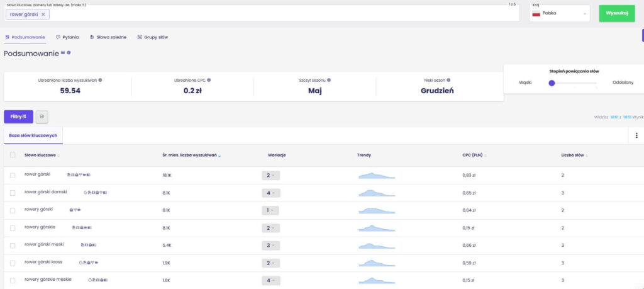Image resolution: width=644 pixels, height=289 pixels.
Task: Click info icon beside Uśredniona liczba wyszukiwań
Action: 101,80
